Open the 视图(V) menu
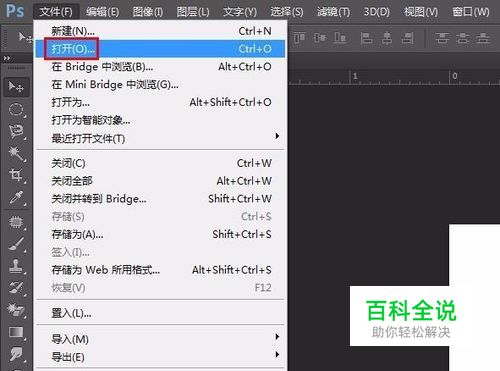Screen dimensions: 500x371 [421, 12]
